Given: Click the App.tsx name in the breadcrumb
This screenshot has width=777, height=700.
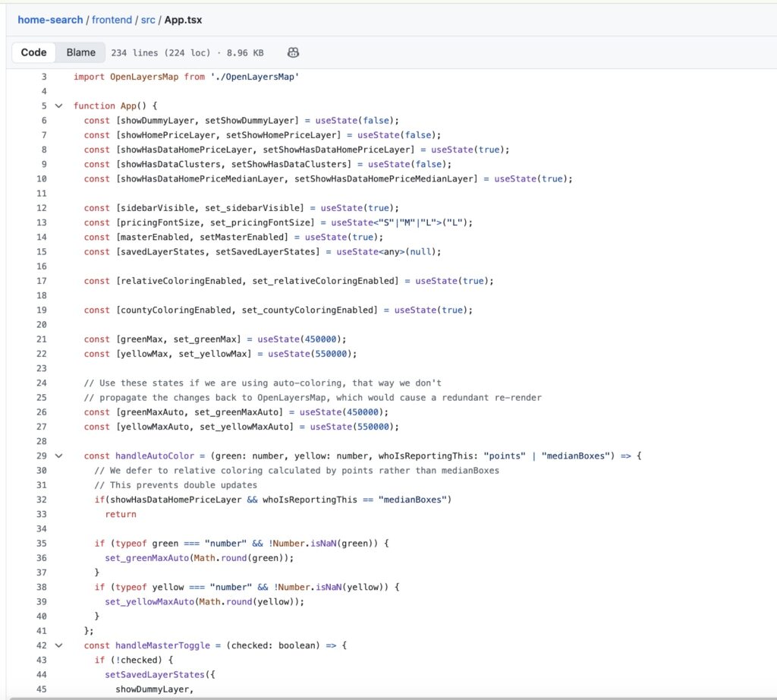Looking at the screenshot, I should click(181, 20).
